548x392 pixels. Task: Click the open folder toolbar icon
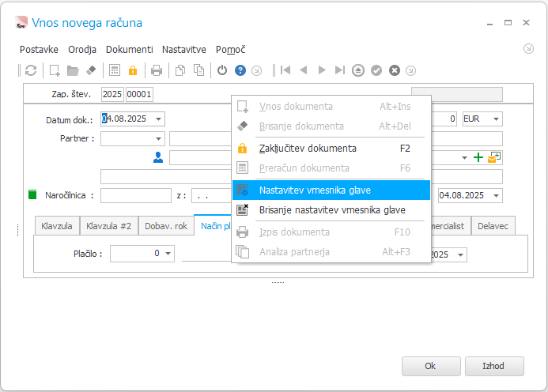coord(73,70)
